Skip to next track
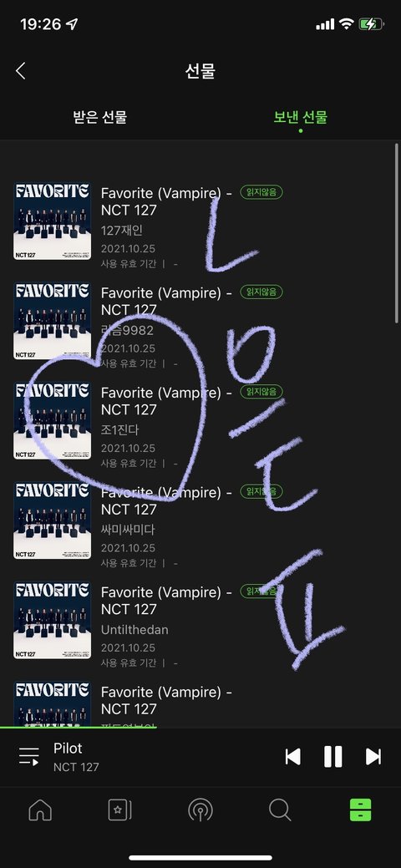Image resolution: width=401 pixels, height=868 pixels. [373, 757]
